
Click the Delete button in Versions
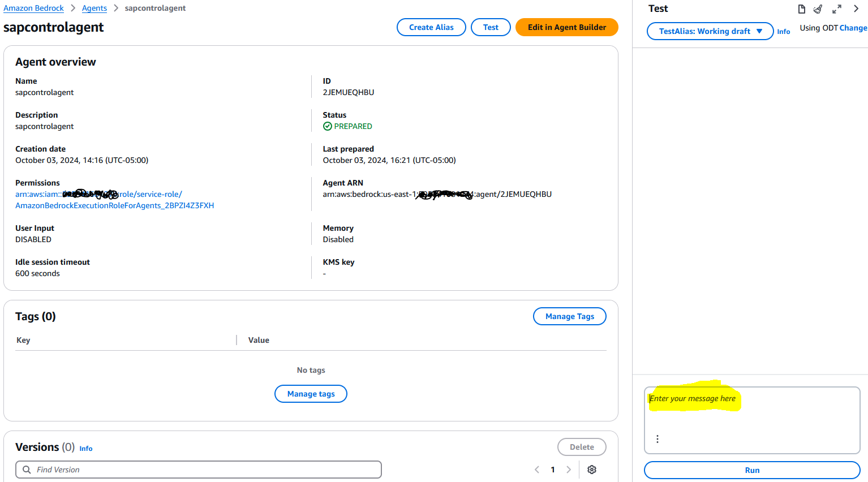coord(582,447)
